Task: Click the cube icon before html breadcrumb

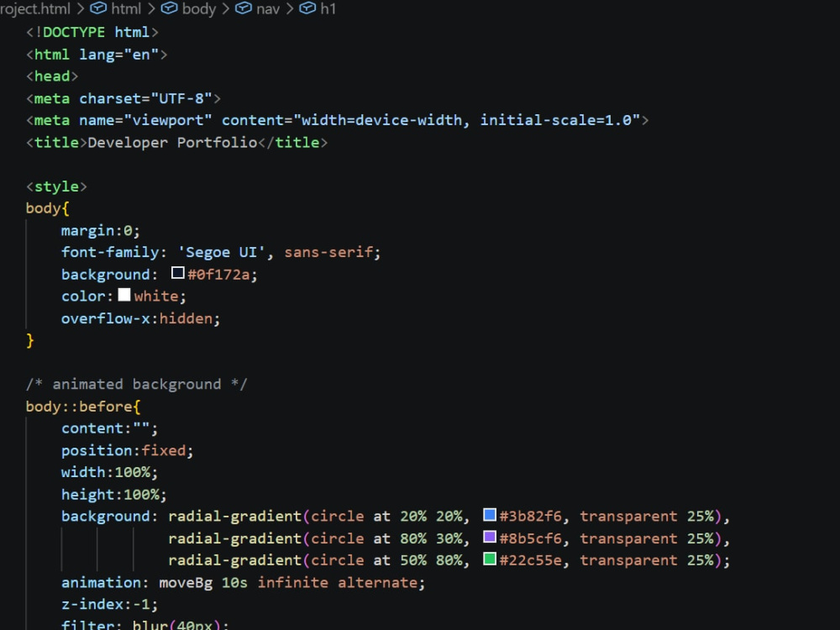Action: coord(98,8)
